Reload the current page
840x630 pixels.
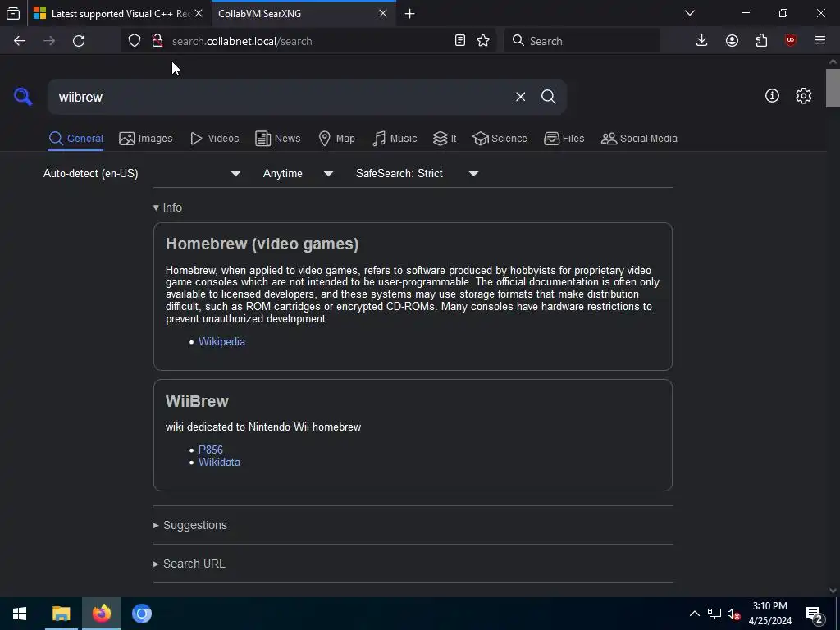click(79, 41)
